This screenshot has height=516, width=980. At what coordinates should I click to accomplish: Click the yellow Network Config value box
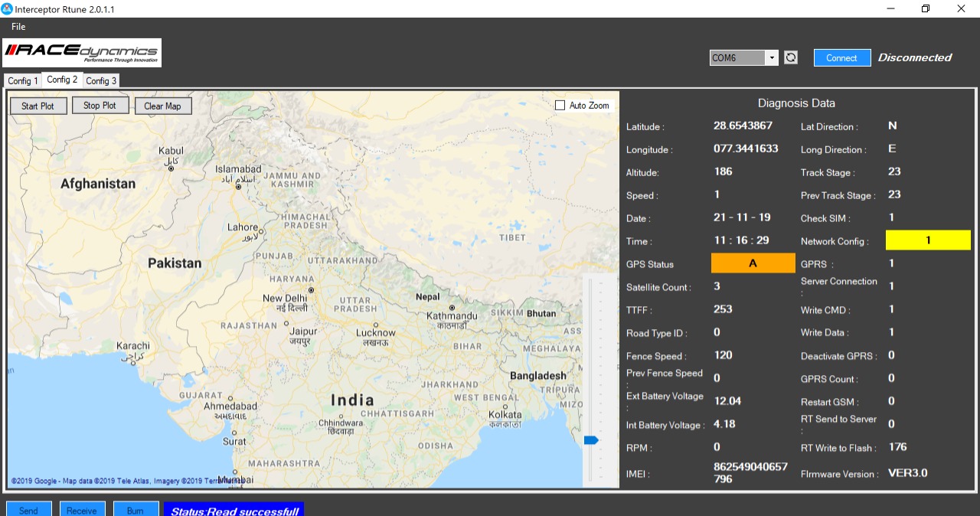928,240
